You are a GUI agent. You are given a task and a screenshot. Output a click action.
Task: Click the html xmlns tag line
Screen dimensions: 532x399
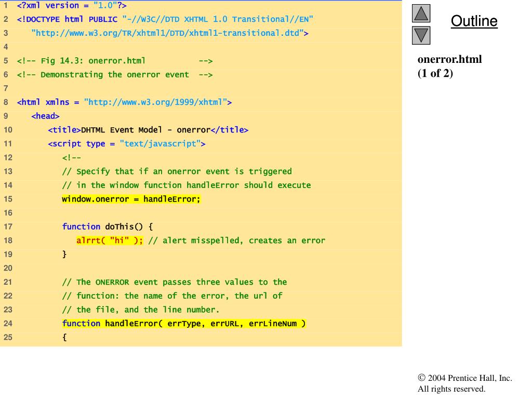pyautogui.click(x=124, y=102)
